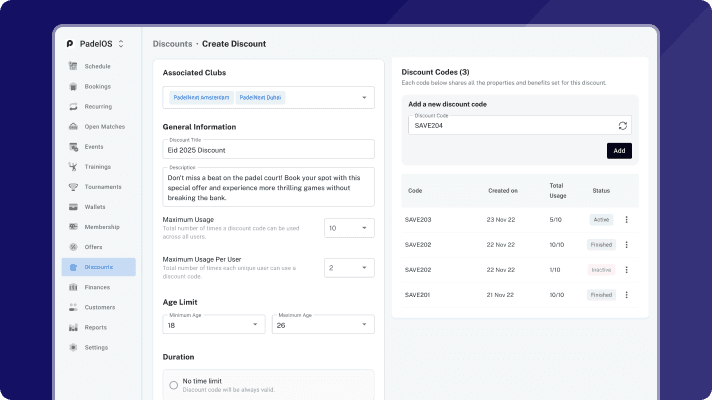712x400 pixels.
Task: Open options menu for SAVE202 Finished row
Action: (627, 245)
